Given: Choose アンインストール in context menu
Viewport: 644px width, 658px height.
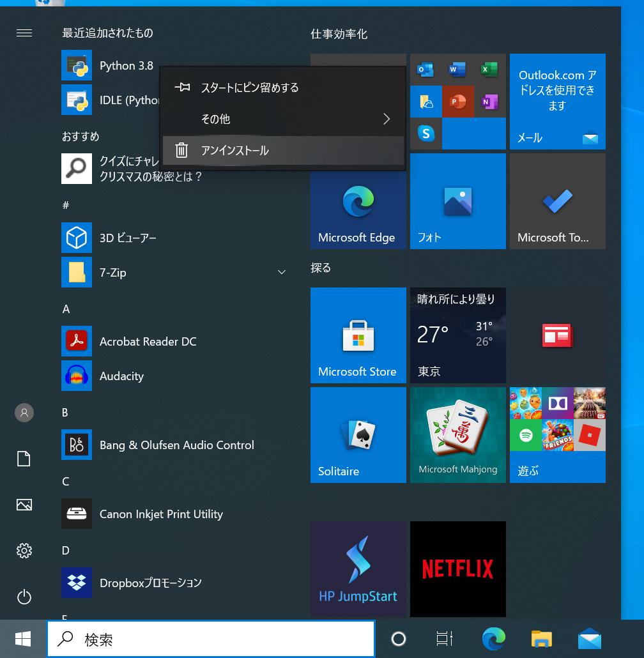Looking at the screenshot, I should [x=283, y=150].
